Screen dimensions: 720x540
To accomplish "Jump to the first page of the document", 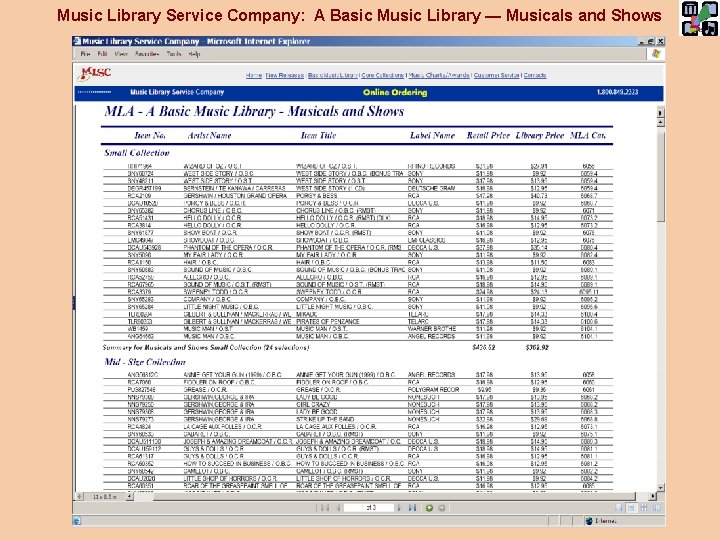I will point(325,508).
